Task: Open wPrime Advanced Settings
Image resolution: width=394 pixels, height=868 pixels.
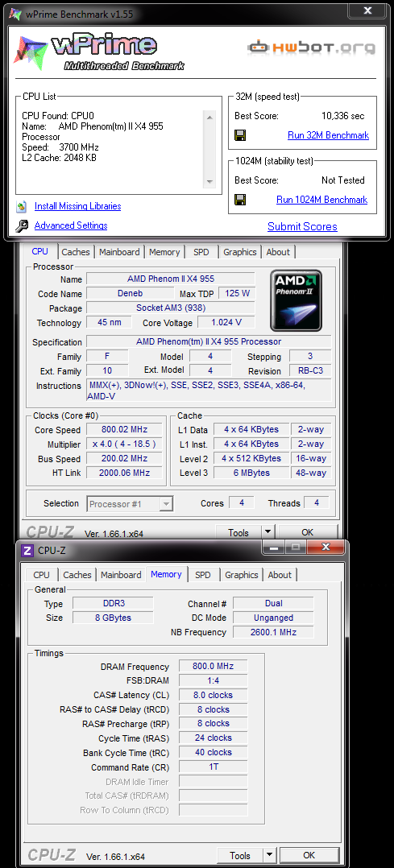Action: click(71, 225)
